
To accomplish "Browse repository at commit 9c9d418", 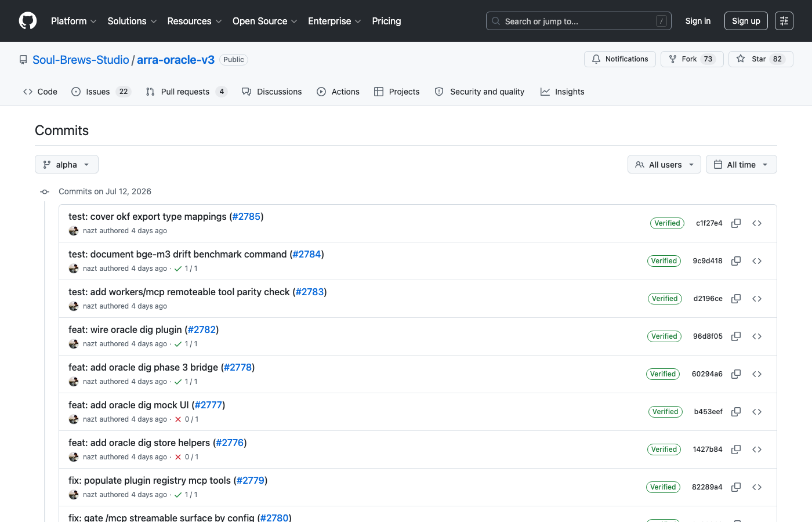I will (x=757, y=261).
